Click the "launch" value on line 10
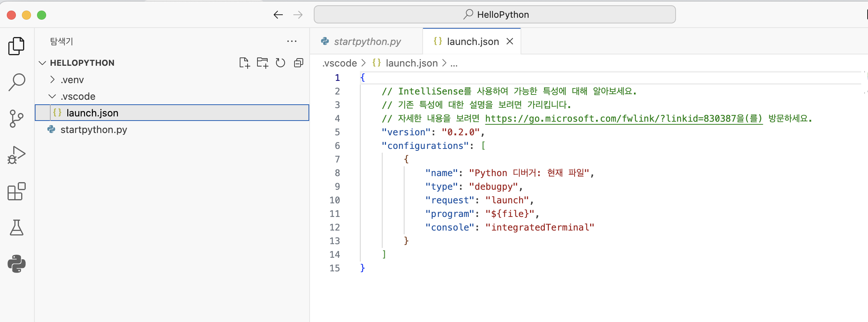868x322 pixels. [x=507, y=200]
